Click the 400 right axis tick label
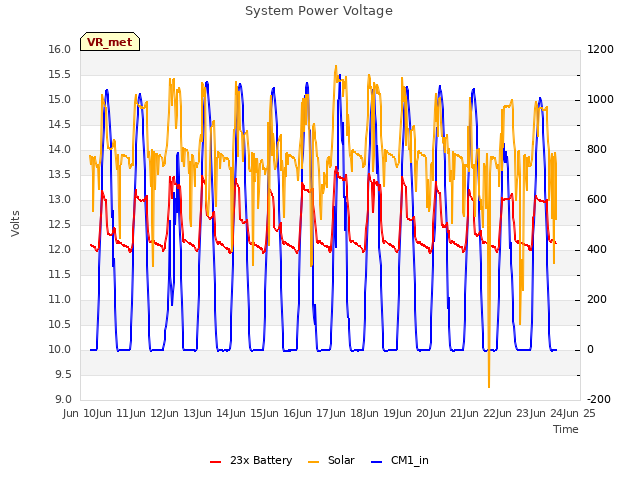The image size is (640, 480). pos(597,249)
